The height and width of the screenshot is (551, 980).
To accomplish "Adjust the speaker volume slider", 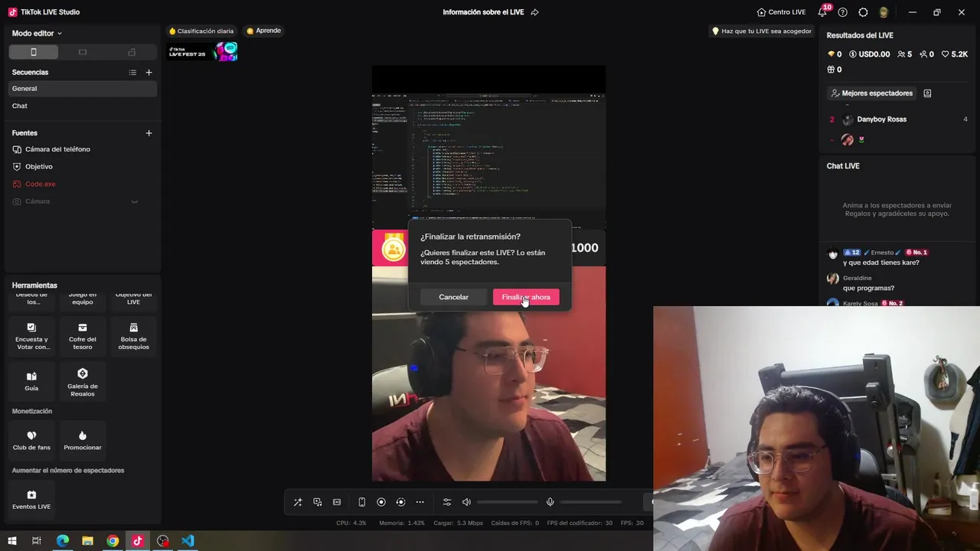I will 507,502.
